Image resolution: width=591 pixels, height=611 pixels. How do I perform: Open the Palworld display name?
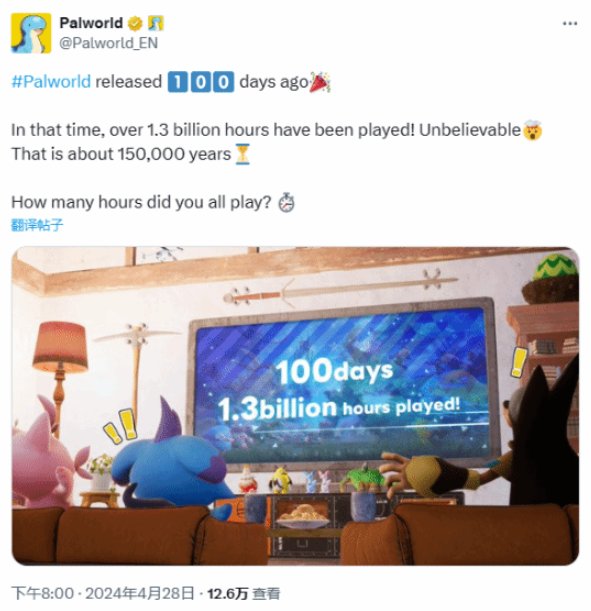[x=91, y=23]
